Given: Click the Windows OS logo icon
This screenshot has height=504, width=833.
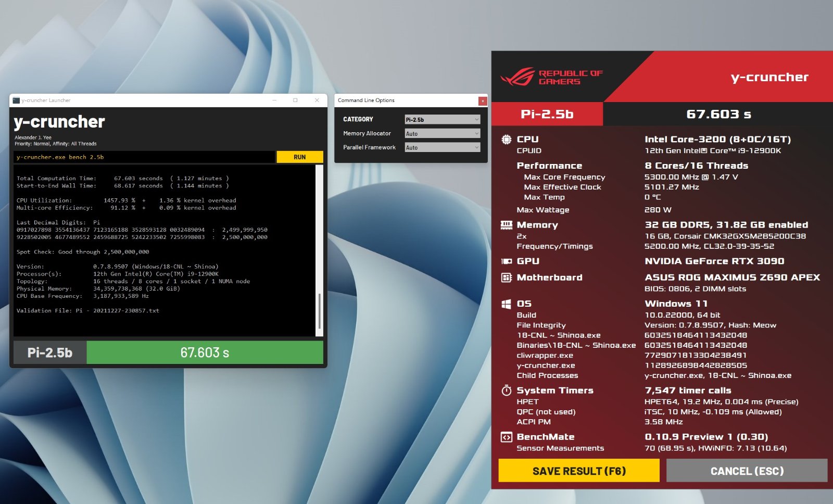Looking at the screenshot, I should [x=506, y=304].
